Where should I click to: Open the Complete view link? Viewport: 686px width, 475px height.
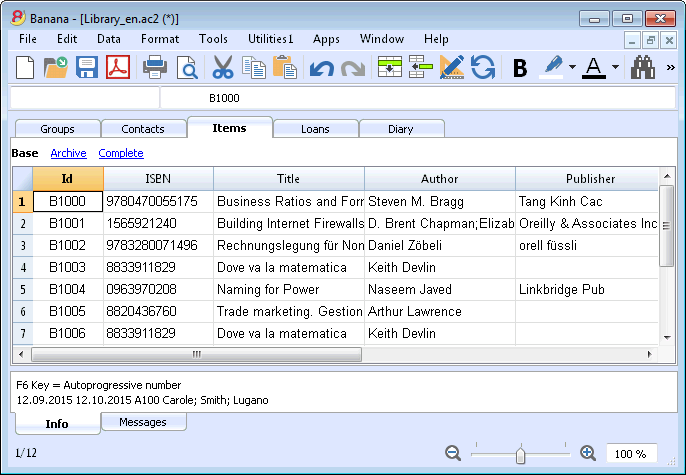121,153
